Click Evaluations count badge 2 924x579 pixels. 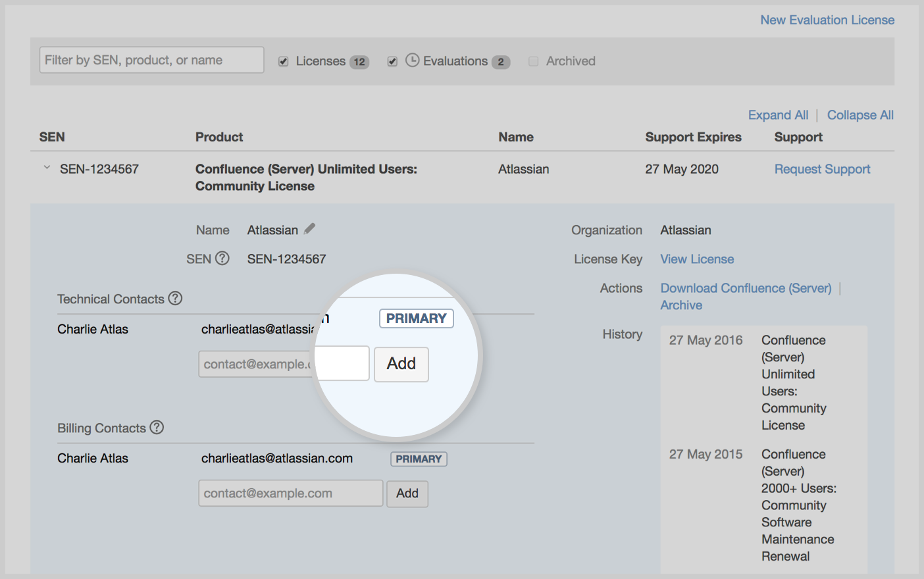[501, 62]
